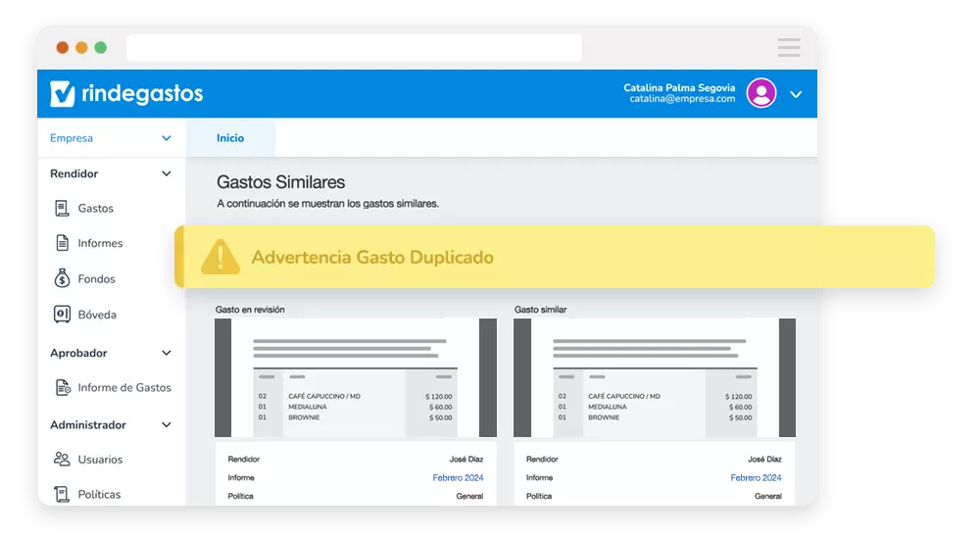The height and width of the screenshot is (538, 980).
Task: Collapse the Rendidor section
Action: (x=166, y=173)
